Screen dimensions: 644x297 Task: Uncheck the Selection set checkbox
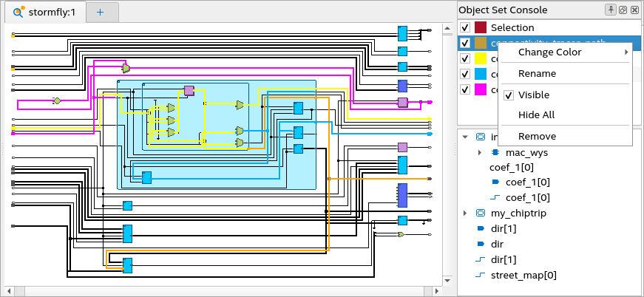pyautogui.click(x=465, y=27)
